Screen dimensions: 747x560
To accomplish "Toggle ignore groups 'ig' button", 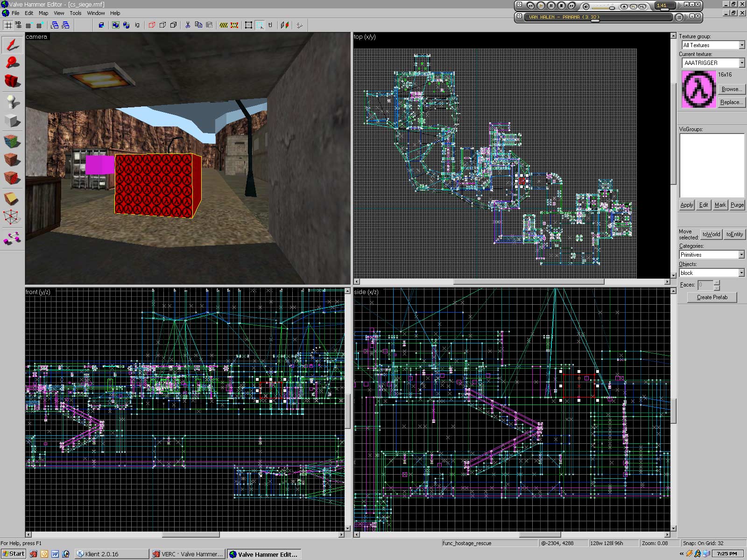I will (x=137, y=25).
